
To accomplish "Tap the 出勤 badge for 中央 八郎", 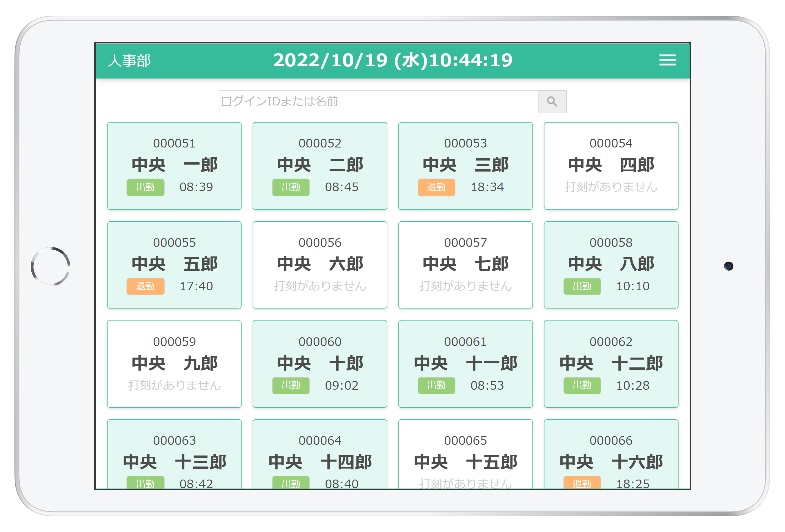I will click(582, 286).
